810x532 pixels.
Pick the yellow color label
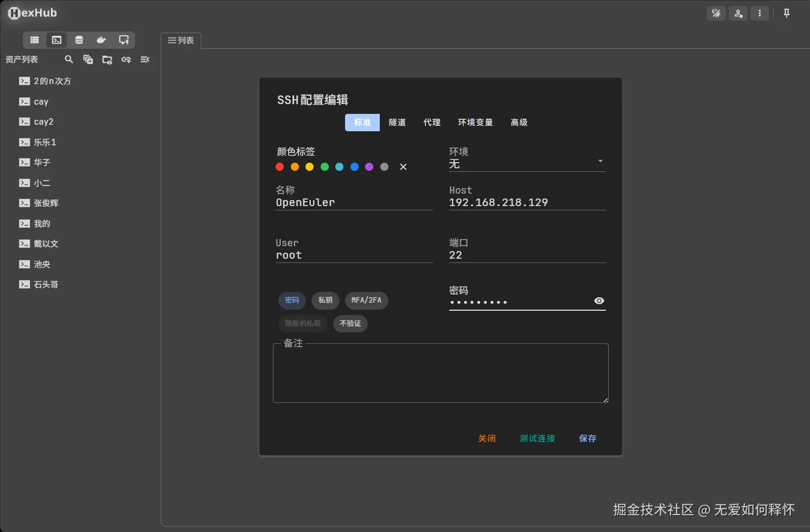[x=309, y=167]
